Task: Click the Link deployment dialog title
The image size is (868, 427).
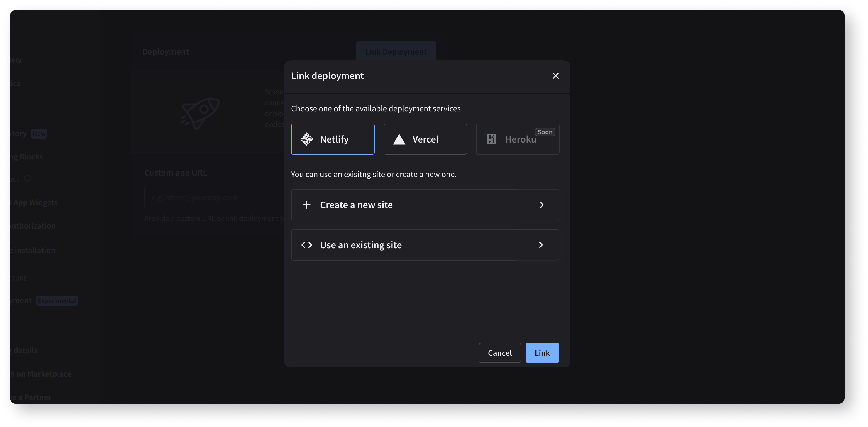Action: 327,76
